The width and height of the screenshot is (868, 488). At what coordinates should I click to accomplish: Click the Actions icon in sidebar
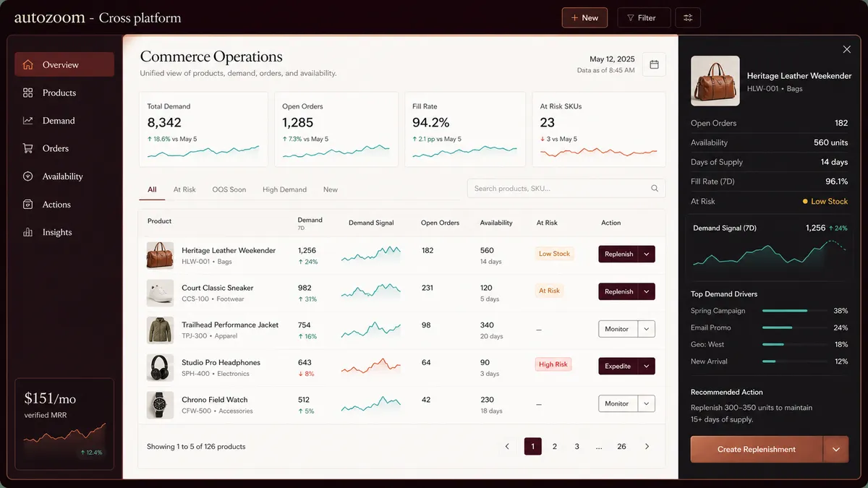click(x=28, y=205)
